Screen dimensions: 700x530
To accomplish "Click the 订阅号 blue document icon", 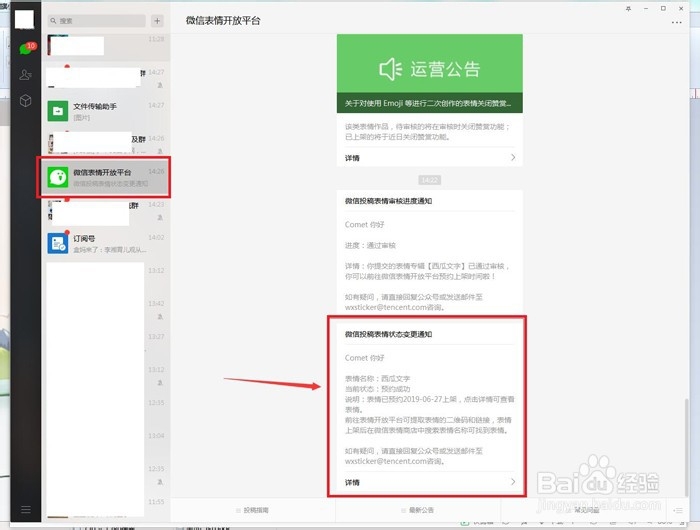I will 58,243.
